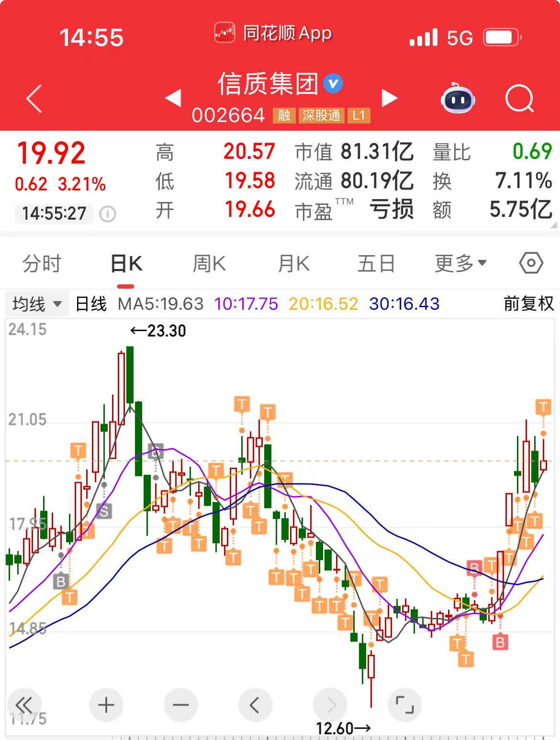The width and height of the screenshot is (560, 740).
Task: Tap info icon beside 14:55:27
Action: point(107,213)
